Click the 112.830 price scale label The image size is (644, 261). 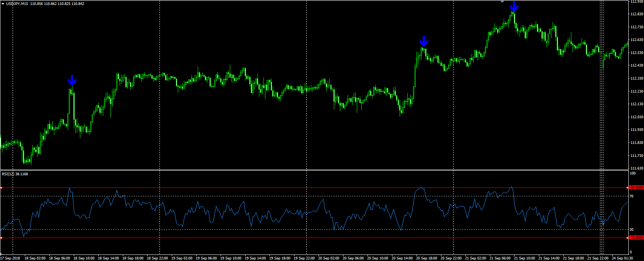636,14
